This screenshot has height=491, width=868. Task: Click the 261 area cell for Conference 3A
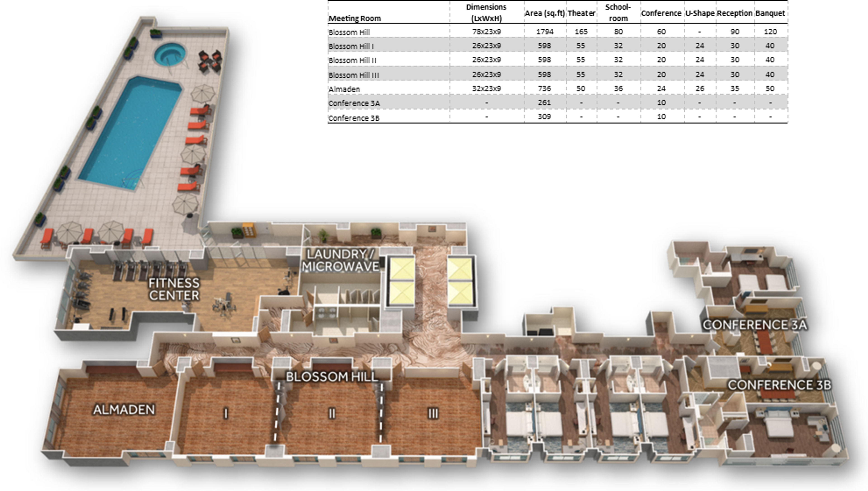545,103
